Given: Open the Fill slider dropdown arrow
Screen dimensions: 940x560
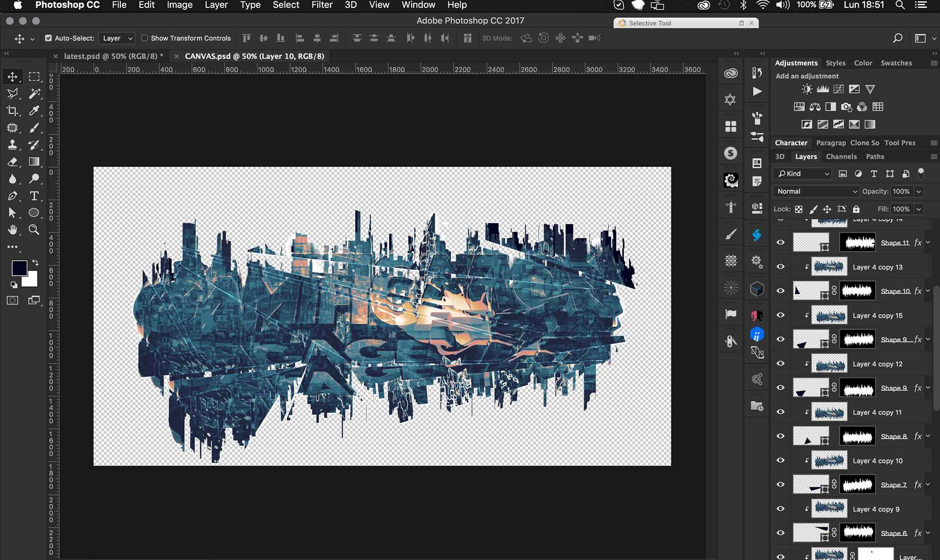Looking at the screenshot, I should click(919, 209).
